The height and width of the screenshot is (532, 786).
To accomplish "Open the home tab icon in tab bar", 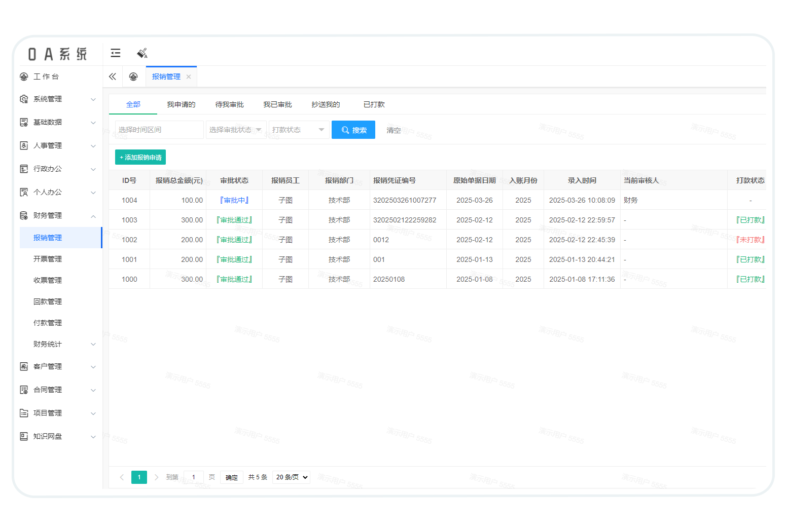I will pos(133,77).
